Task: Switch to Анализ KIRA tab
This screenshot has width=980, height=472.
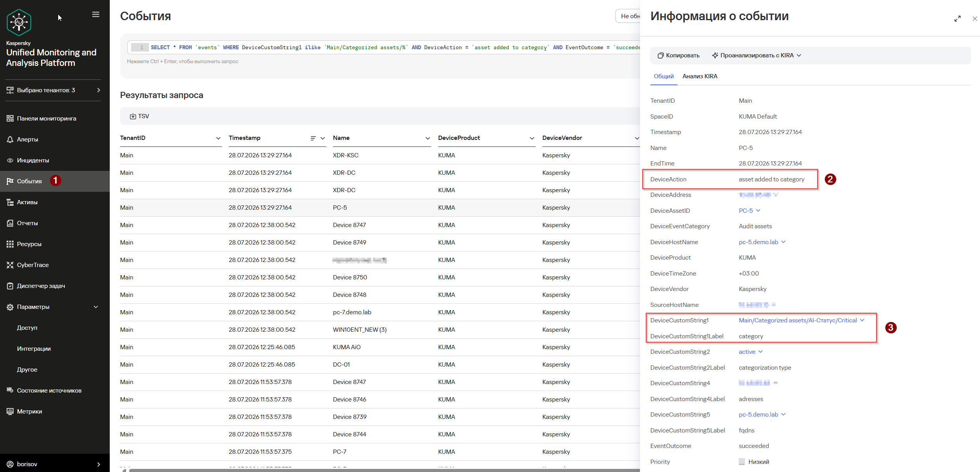Action: (700, 76)
